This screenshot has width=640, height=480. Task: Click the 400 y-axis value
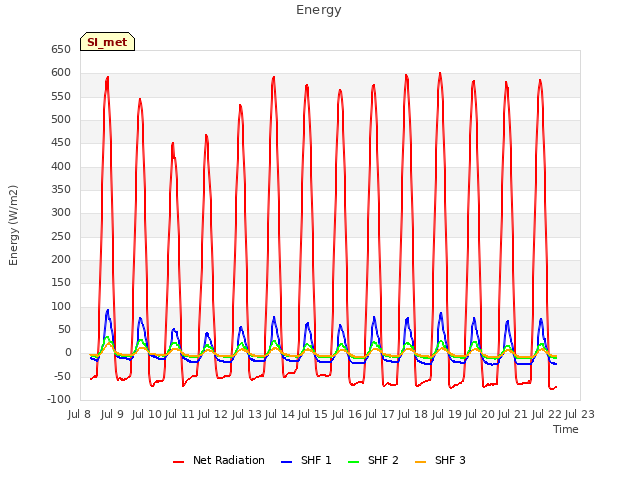(x=61, y=167)
